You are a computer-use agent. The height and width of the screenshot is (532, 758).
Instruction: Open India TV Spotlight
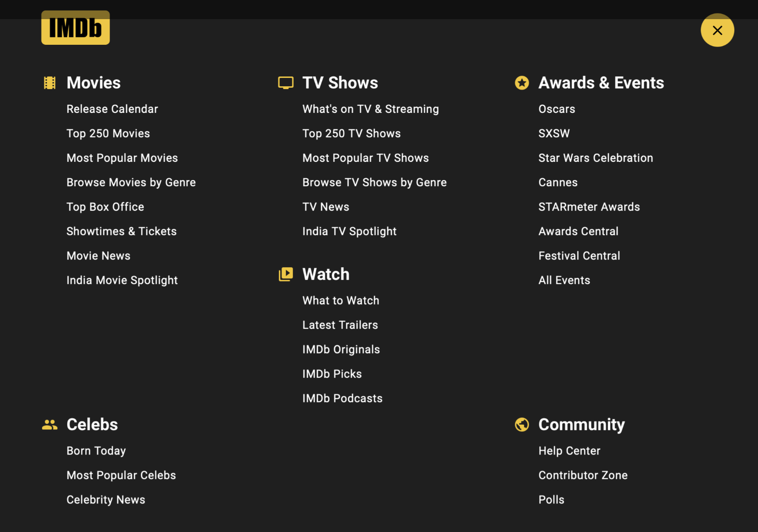350,232
